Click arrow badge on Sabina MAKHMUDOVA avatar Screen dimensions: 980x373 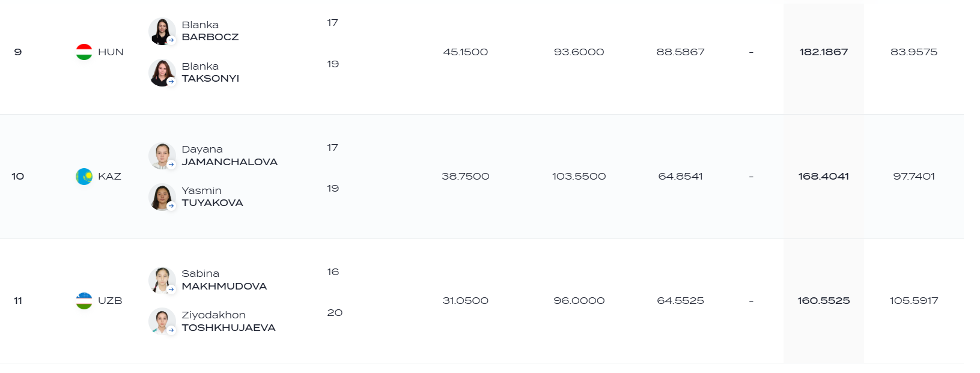171,289
